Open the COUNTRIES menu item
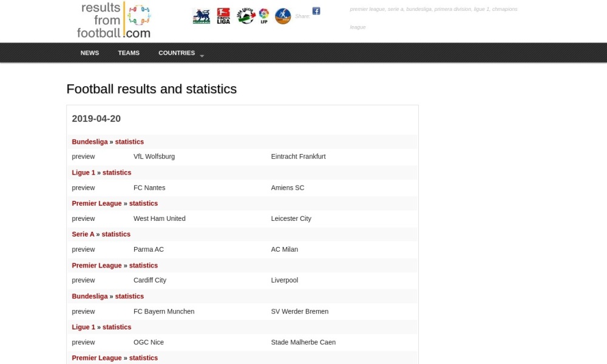 177,53
